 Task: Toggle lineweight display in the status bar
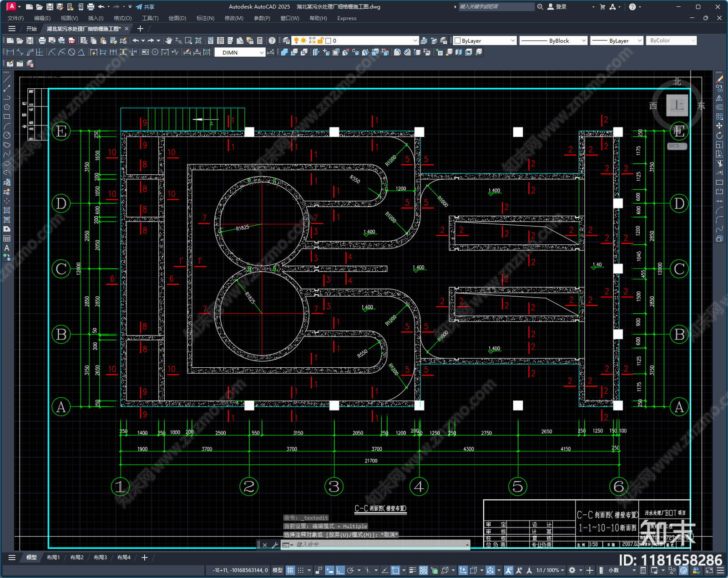[413, 570]
